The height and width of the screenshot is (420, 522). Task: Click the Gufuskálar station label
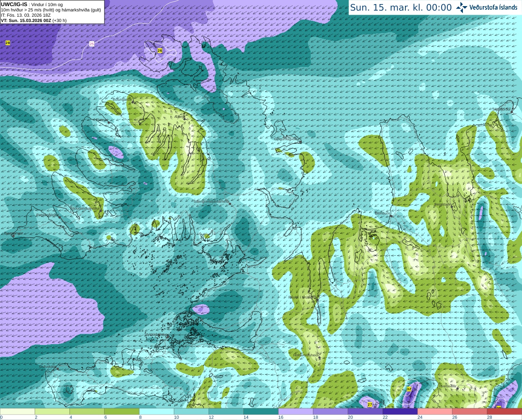click(x=47, y=366)
